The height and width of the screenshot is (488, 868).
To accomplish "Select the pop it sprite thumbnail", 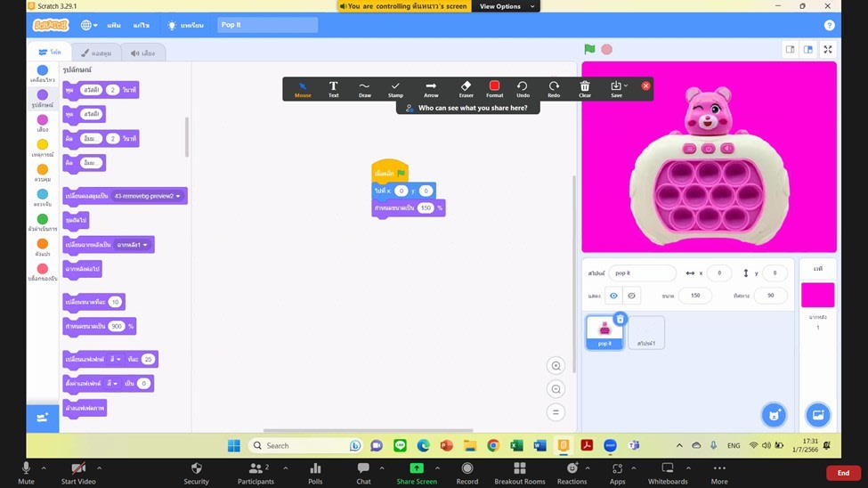I will (604, 332).
